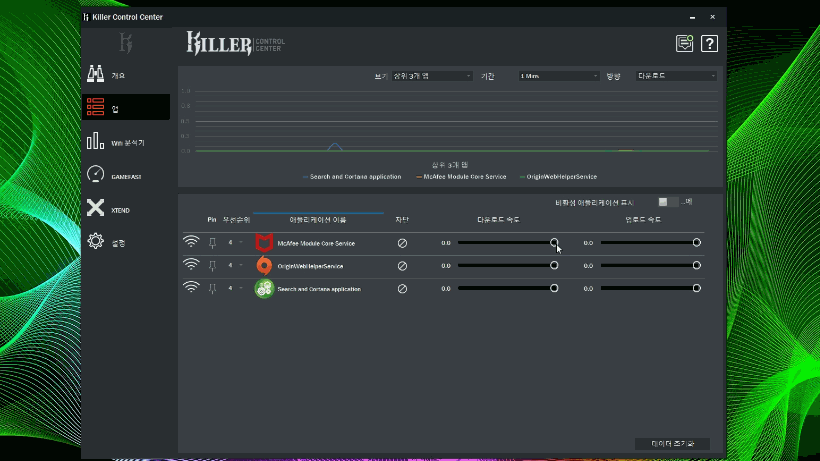Click the OriginWebHelperService name
Screen dimensions: 820x461
310,267
